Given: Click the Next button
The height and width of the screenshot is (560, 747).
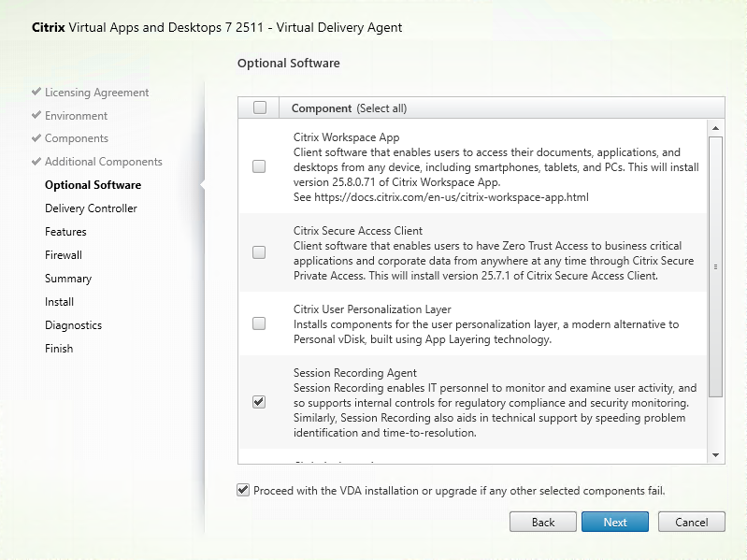Looking at the screenshot, I should (614, 522).
